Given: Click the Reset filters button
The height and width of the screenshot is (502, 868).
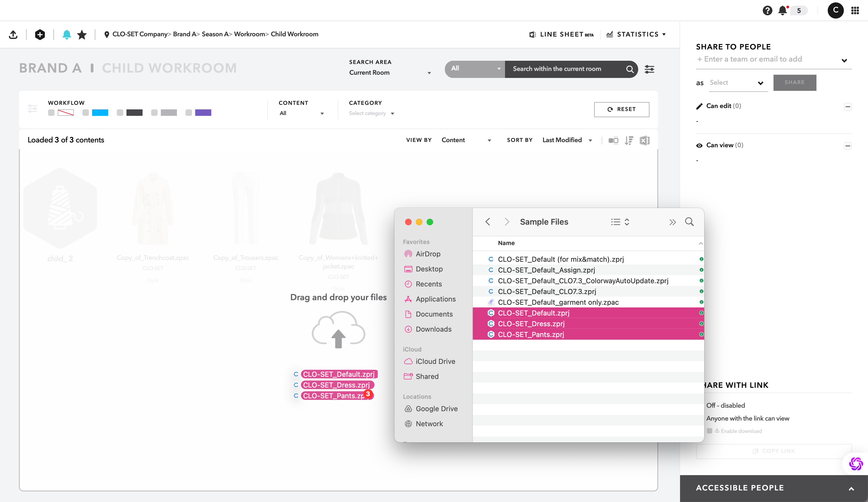Looking at the screenshot, I should pos(621,109).
